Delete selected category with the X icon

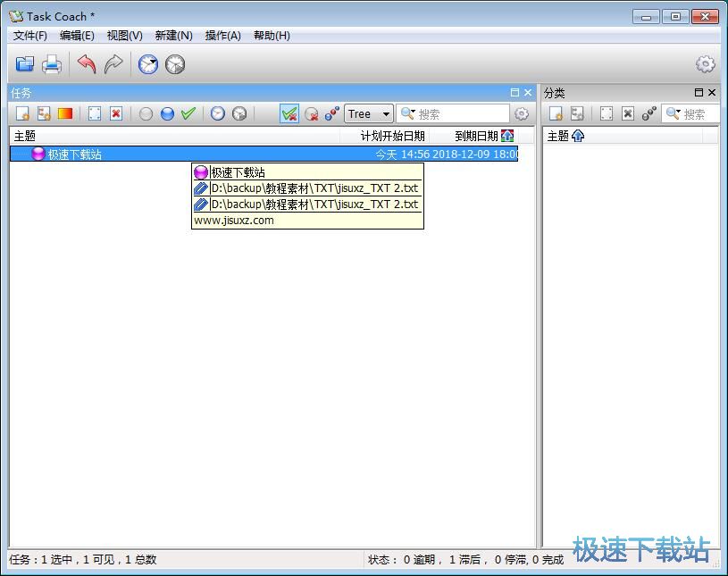(628, 113)
